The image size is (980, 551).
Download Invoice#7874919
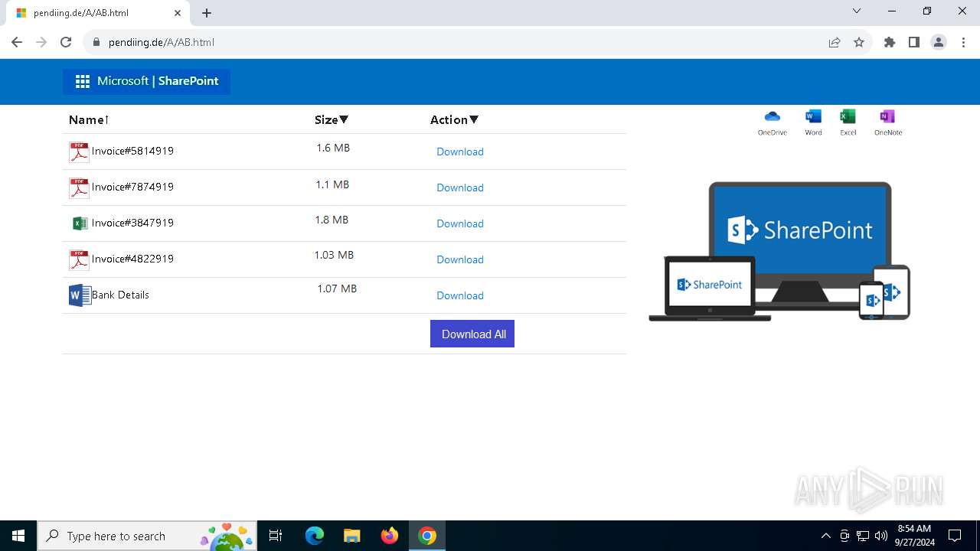point(460,187)
